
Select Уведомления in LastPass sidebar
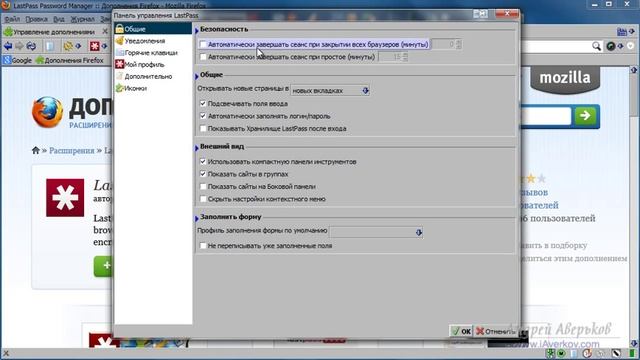point(153,41)
